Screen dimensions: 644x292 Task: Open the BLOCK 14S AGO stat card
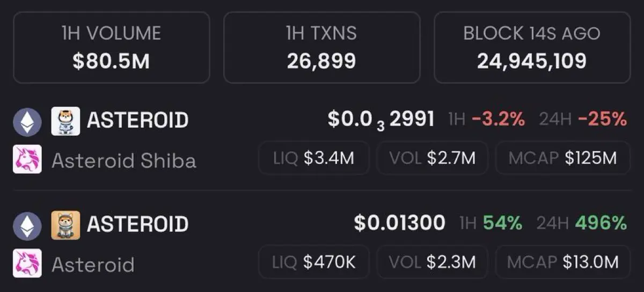click(532, 47)
